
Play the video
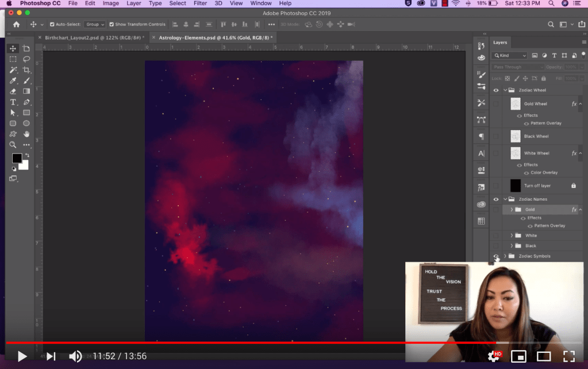22,356
